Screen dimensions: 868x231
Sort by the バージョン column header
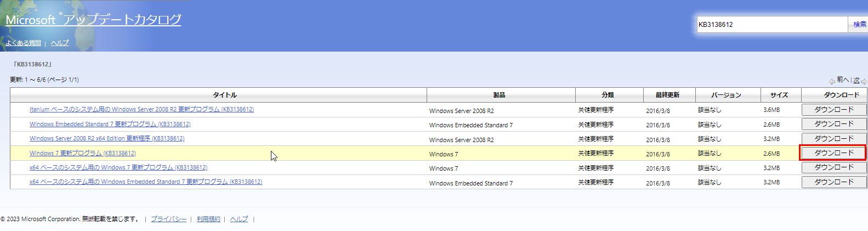pyautogui.click(x=728, y=95)
